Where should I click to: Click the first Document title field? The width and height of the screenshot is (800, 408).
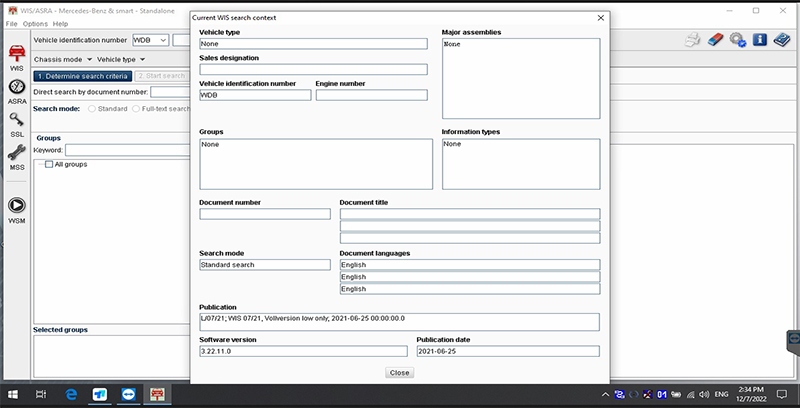pos(470,214)
